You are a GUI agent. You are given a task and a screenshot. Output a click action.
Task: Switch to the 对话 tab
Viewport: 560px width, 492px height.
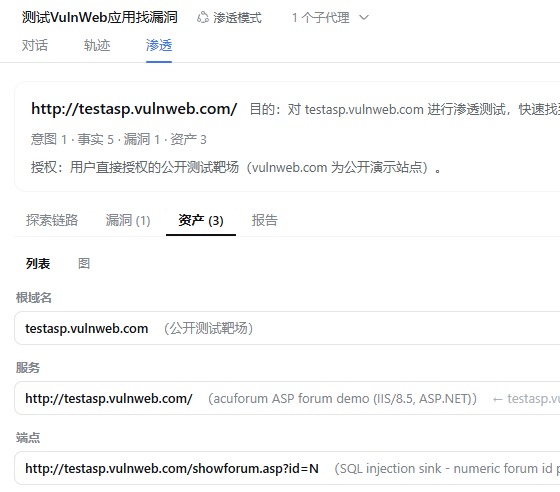pos(35,45)
